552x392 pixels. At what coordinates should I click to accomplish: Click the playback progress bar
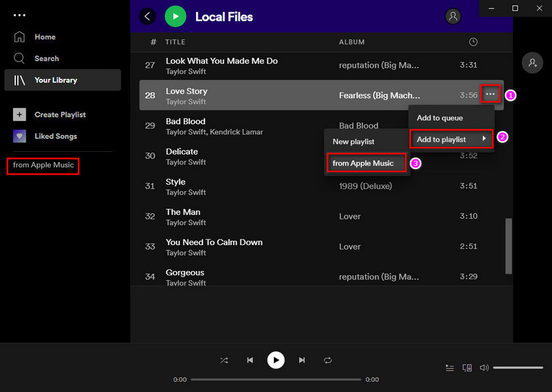click(276, 380)
